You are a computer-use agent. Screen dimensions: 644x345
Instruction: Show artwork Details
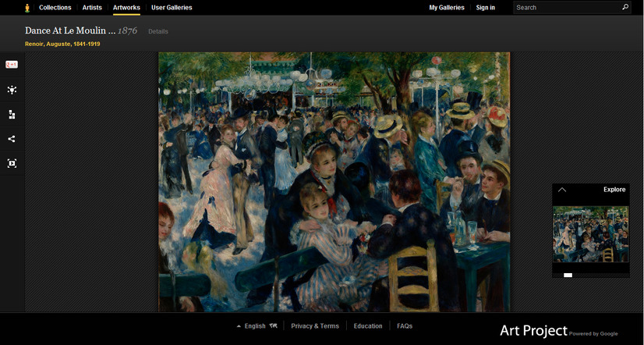click(x=158, y=31)
